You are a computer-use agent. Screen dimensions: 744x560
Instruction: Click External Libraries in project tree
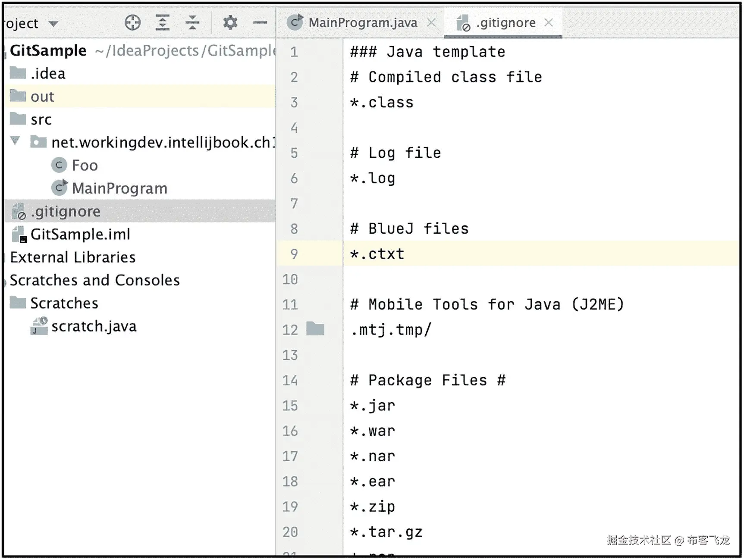coord(73,257)
